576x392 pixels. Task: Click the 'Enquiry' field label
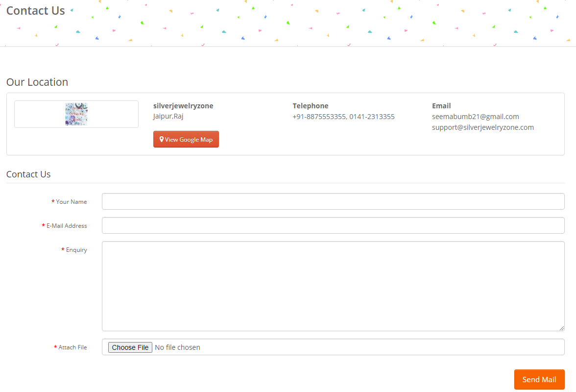point(76,250)
